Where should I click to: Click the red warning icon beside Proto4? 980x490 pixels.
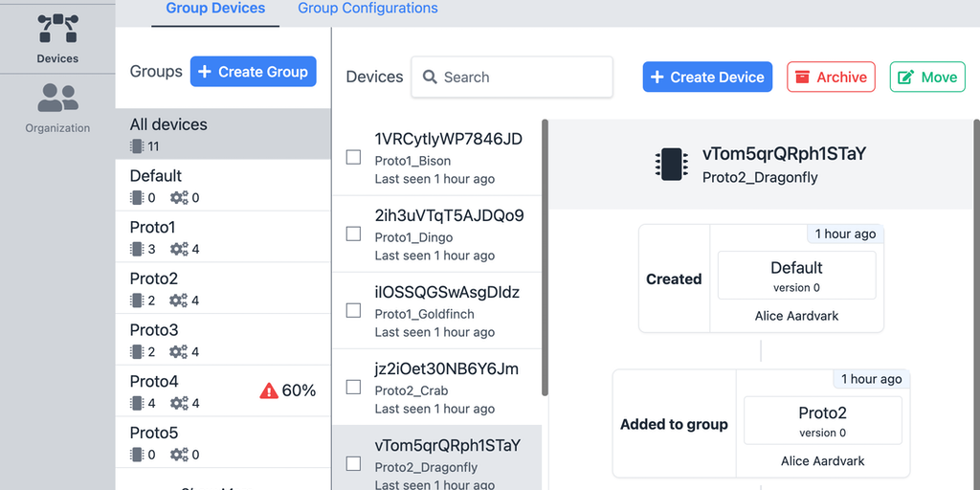(x=269, y=390)
